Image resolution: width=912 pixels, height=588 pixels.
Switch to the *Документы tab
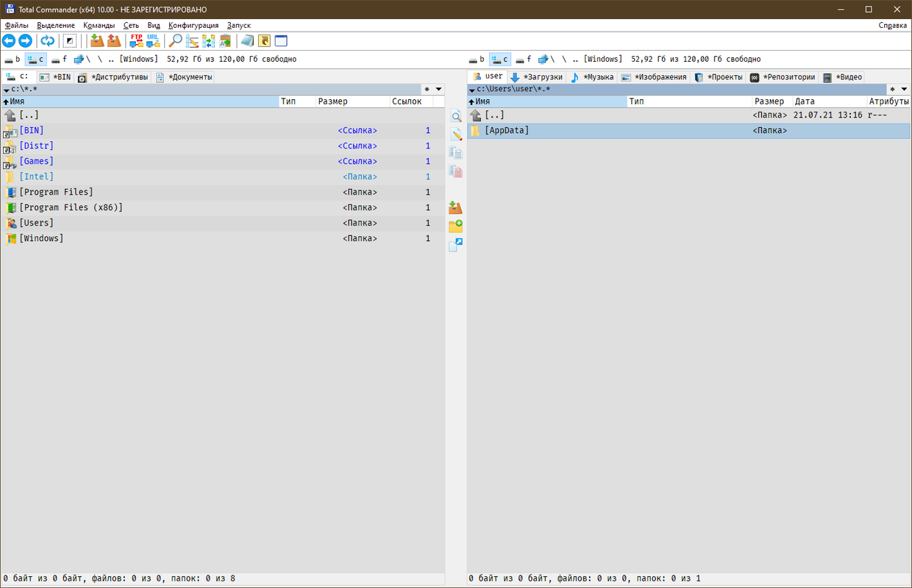[185, 77]
